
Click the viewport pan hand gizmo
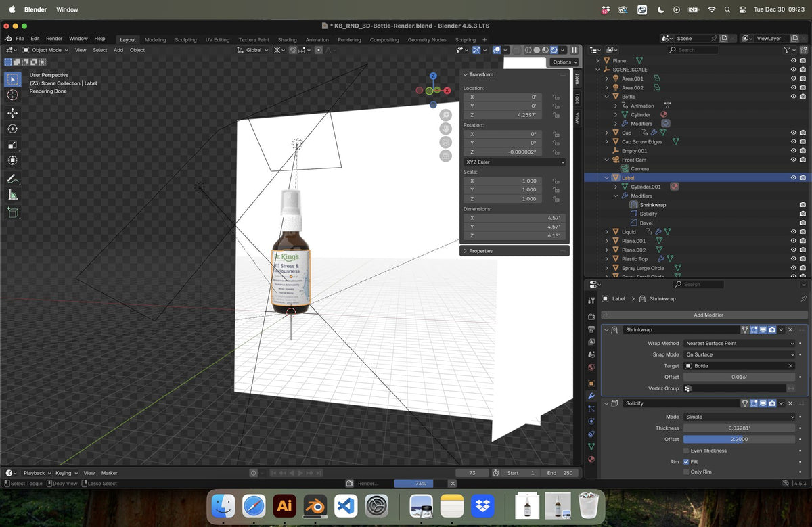445,129
